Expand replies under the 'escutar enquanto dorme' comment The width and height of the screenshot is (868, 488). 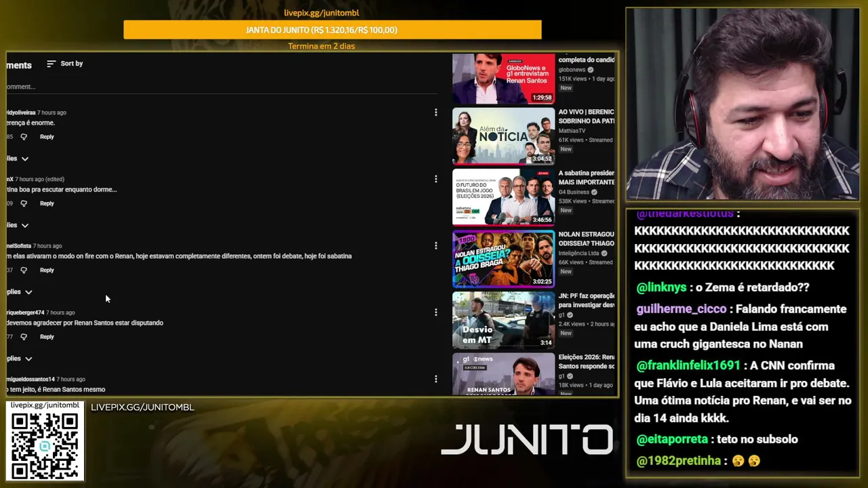tap(18, 225)
